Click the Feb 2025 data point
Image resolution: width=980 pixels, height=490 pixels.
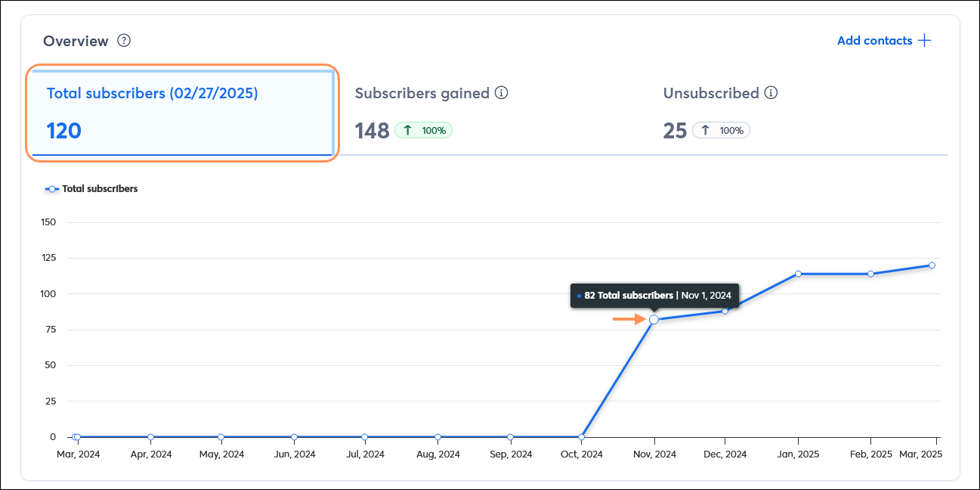(x=870, y=274)
